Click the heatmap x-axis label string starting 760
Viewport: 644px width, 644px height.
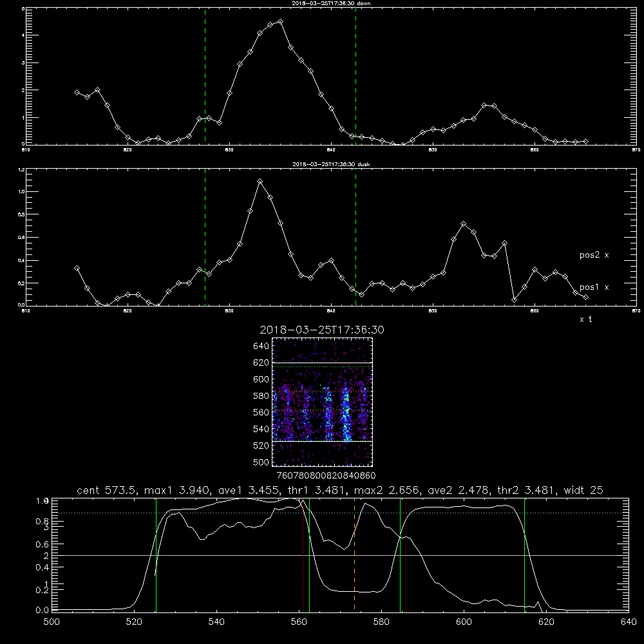coord(327,476)
